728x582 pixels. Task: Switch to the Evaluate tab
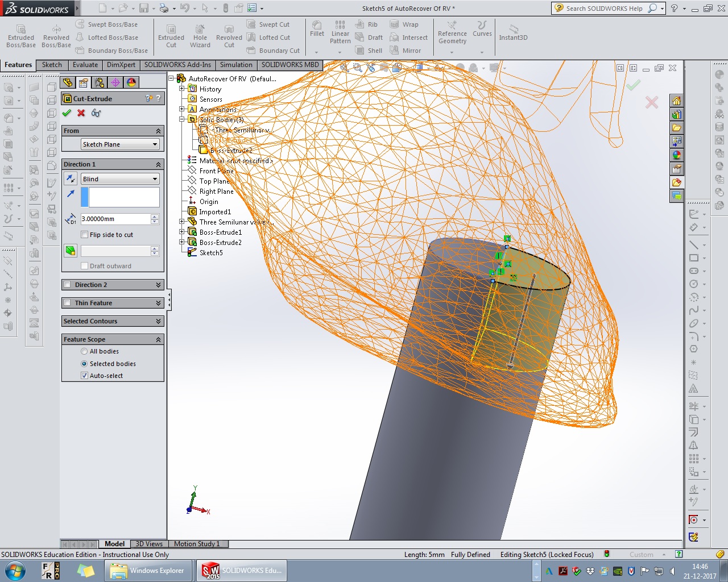tap(85, 65)
